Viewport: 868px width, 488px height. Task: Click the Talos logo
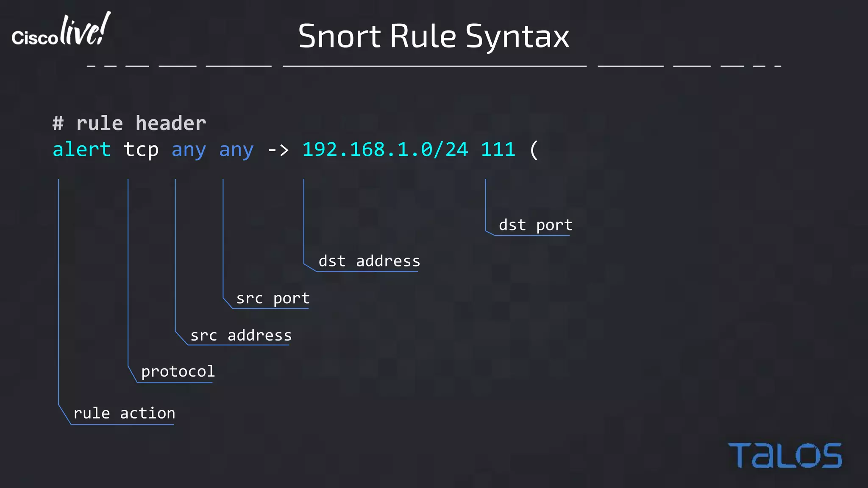click(785, 455)
